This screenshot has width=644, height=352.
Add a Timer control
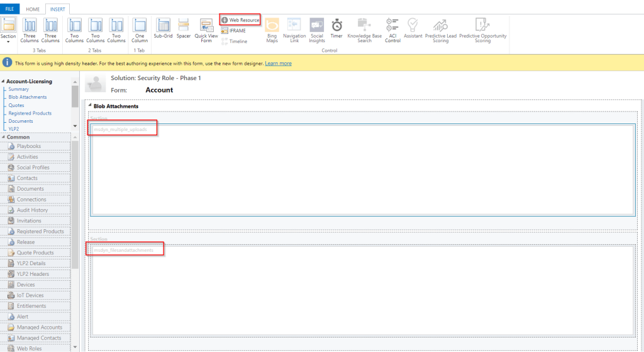coord(337,28)
